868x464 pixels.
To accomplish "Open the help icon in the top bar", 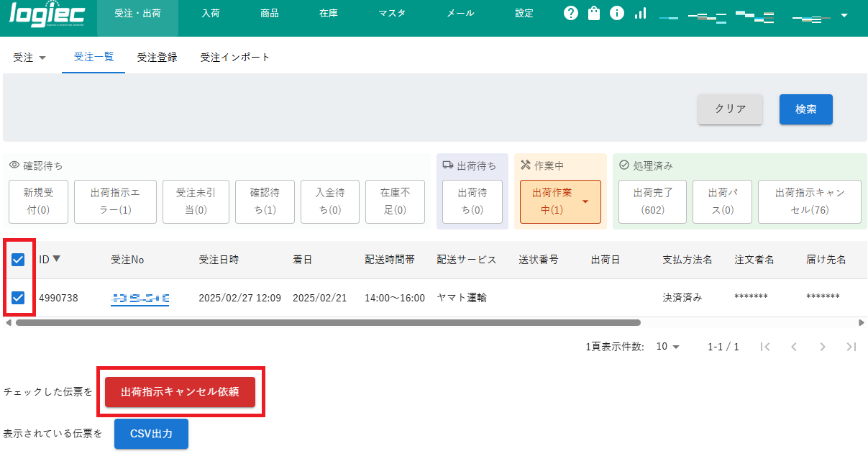I will 570,13.
